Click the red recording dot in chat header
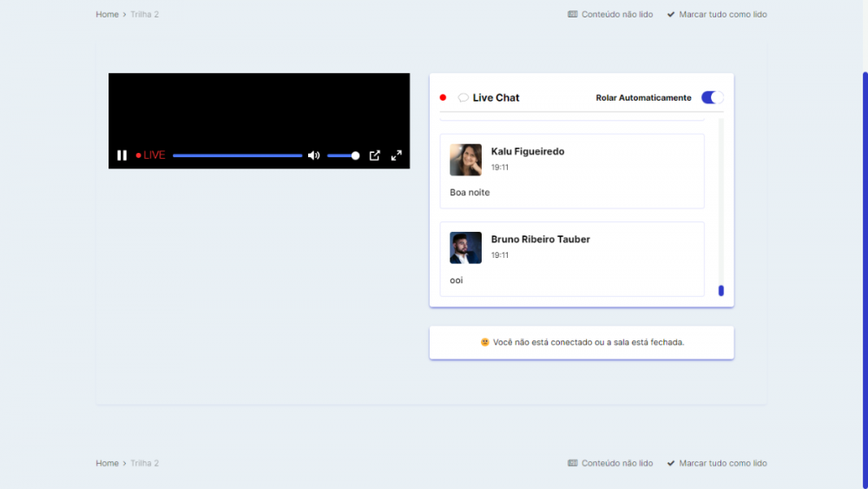The width and height of the screenshot is (868, 489). coord(443,98)
